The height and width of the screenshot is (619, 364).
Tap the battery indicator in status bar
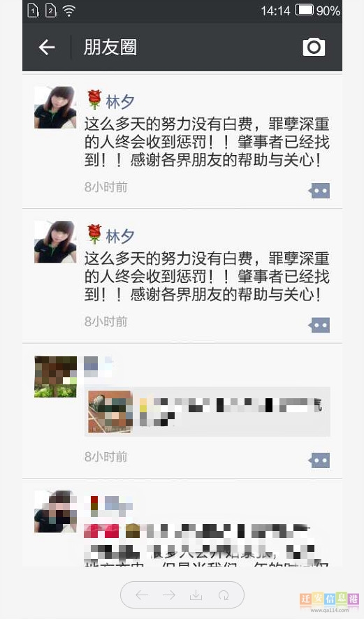coord(305,10)
